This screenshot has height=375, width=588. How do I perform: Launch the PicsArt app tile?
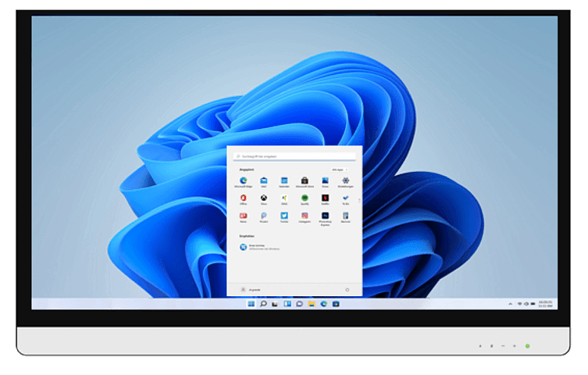264,217
